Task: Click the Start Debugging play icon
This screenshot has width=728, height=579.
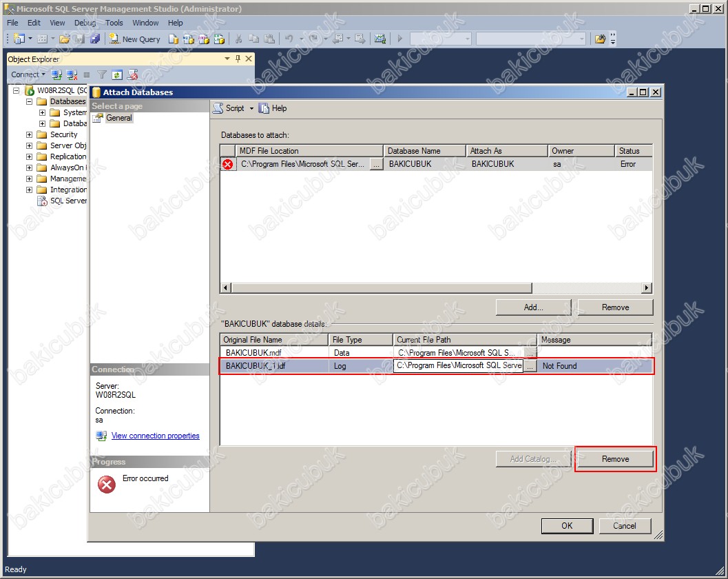Action: (x=399, y=39)
